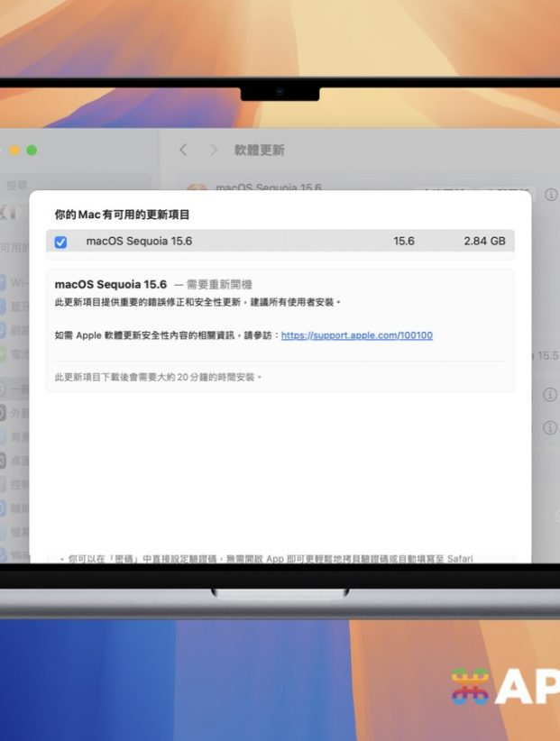The image size is (560, 741).
Task: Open Battery (電池) settings in sidebar
Action: 13,356
